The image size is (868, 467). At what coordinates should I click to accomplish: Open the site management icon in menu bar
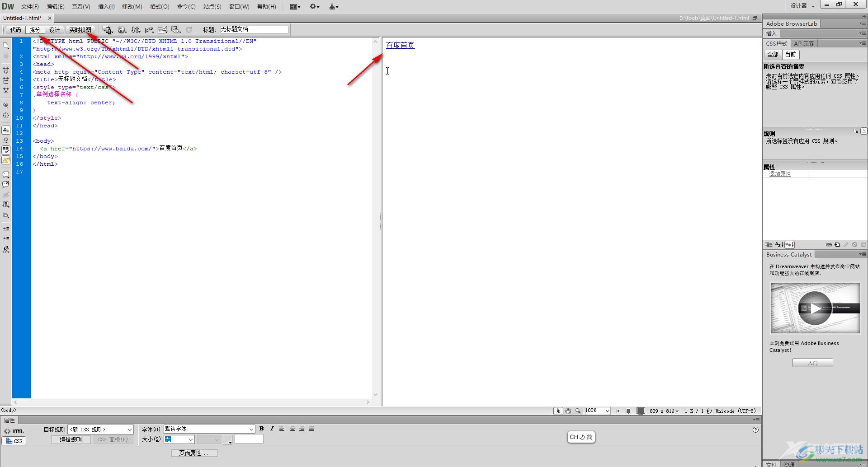coord(334,6)
